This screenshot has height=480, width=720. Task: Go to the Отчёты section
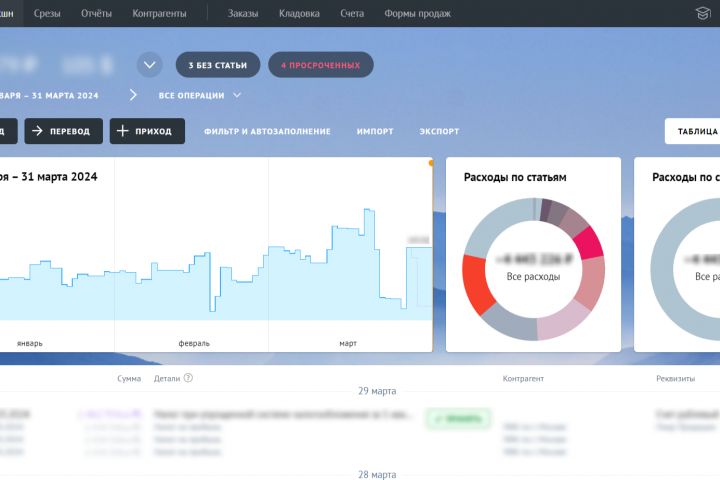tap(96, 13)
